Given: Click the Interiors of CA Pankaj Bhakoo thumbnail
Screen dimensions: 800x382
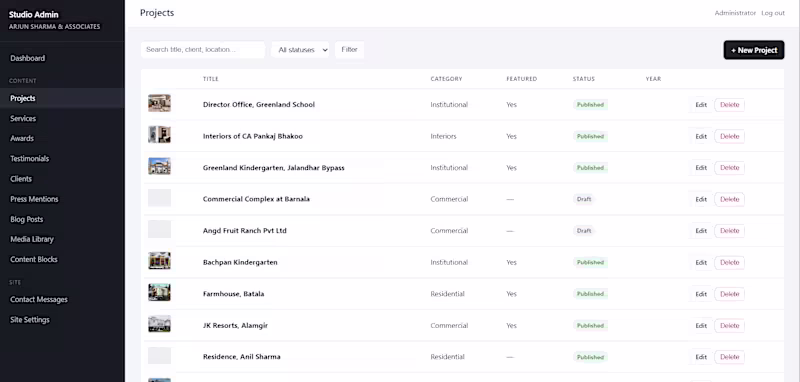Looking at the screenshot, I should pos(159,135).
